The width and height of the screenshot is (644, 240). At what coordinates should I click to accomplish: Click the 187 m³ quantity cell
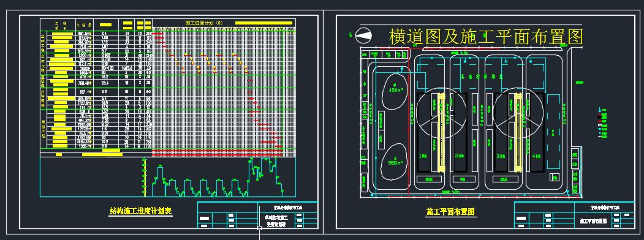pos(85,91)
